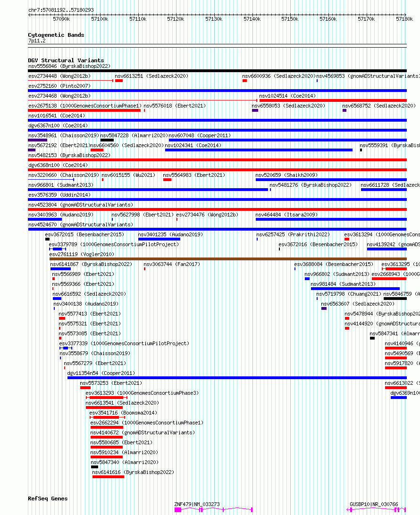Screen dimensions: 420x515
Task: Select nsv5573253 (Ebert2021) variant
Action: coord(111,383)
